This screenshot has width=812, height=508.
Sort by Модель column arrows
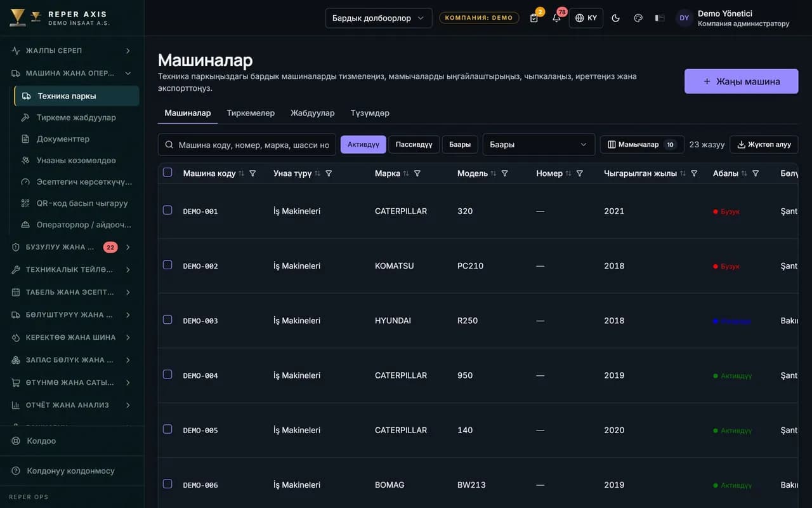coord(494,173)
